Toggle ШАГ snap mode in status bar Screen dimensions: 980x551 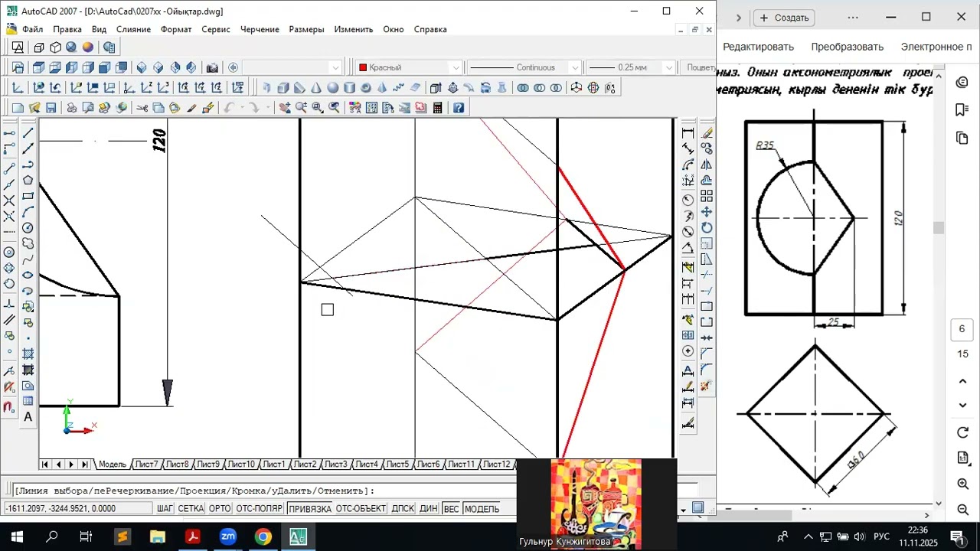pyautogui.click(x=165, y=509)
